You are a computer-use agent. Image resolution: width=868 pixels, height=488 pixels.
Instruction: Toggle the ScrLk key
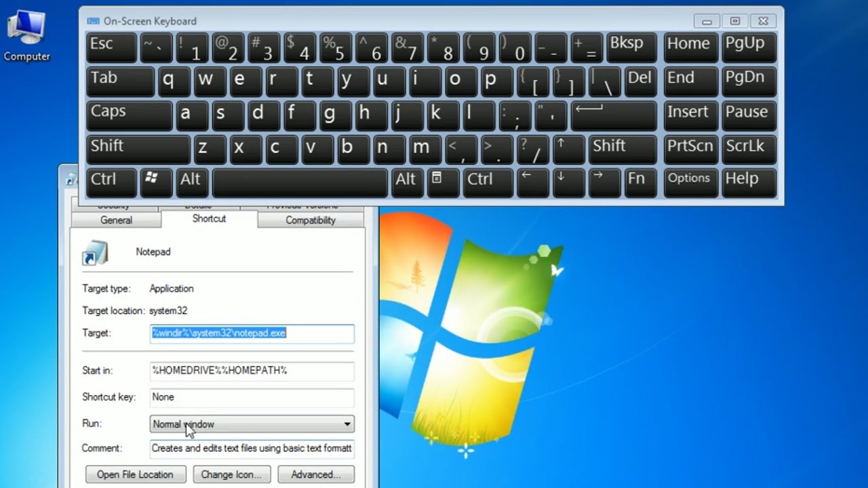coord(749,149)
